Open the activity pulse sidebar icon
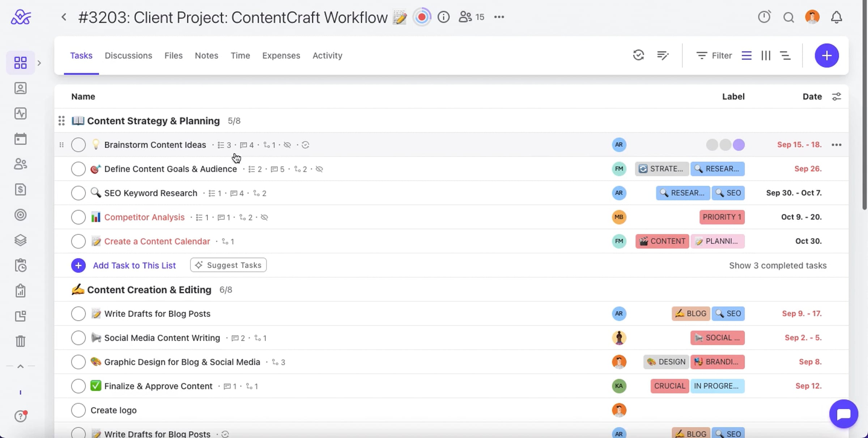The image size is (868, 438). pos(21,113)
